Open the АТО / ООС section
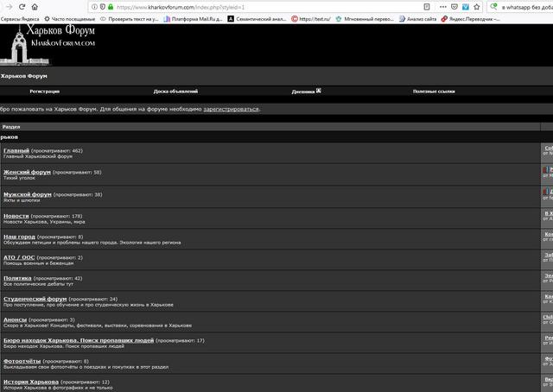The image size is (553, 392). pos(19,257)
